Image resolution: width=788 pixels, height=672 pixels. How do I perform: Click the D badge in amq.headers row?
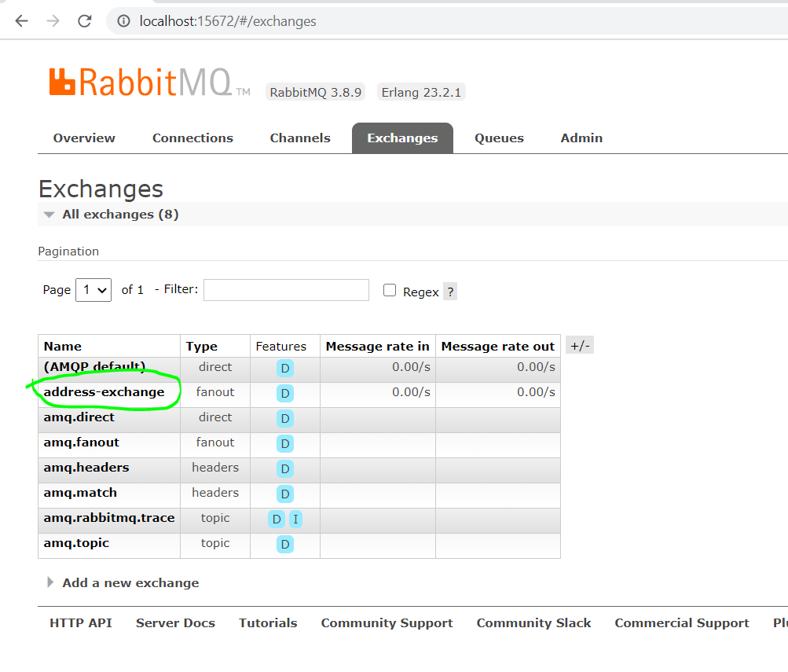285,469
